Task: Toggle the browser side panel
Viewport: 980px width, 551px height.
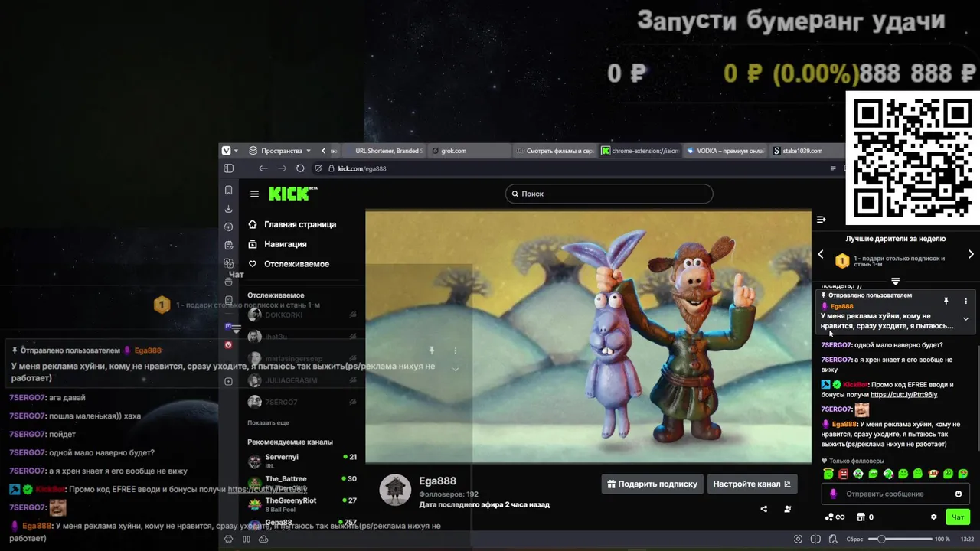Action: [x=228, y=168]
